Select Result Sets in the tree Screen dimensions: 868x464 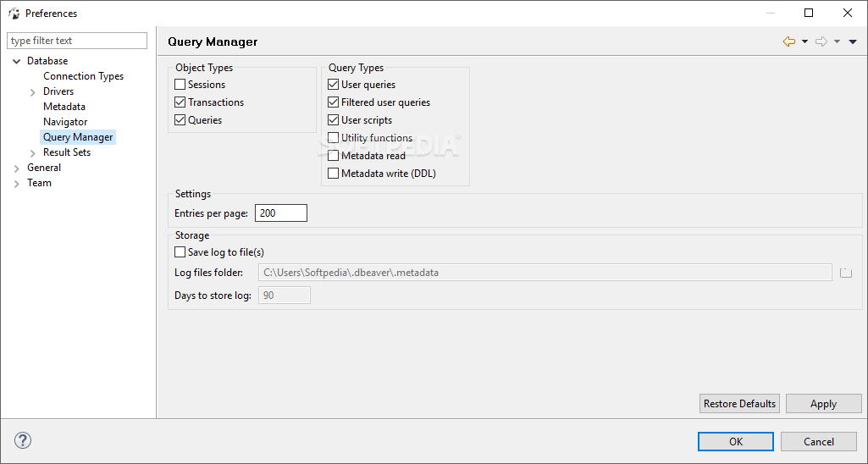67,152
